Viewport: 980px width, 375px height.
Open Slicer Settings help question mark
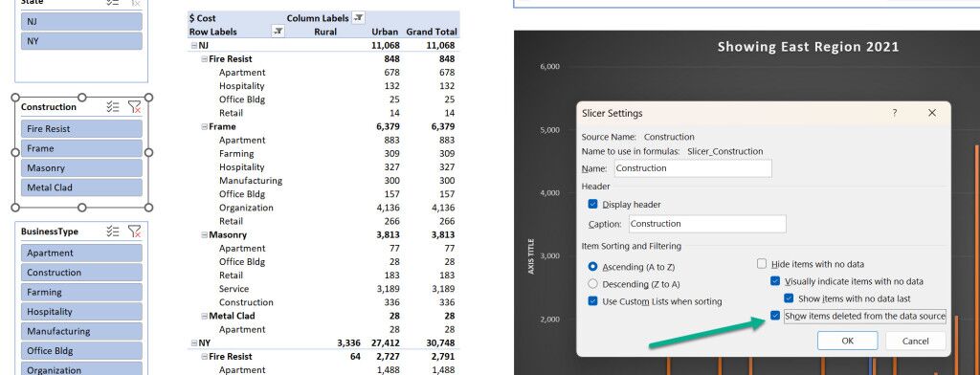tap(895, 113)
